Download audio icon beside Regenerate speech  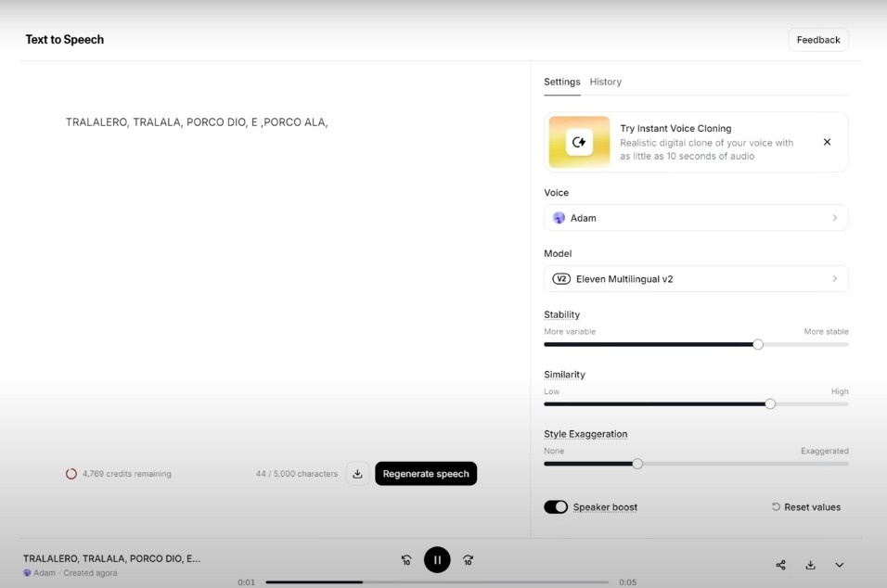coord(357,474)
